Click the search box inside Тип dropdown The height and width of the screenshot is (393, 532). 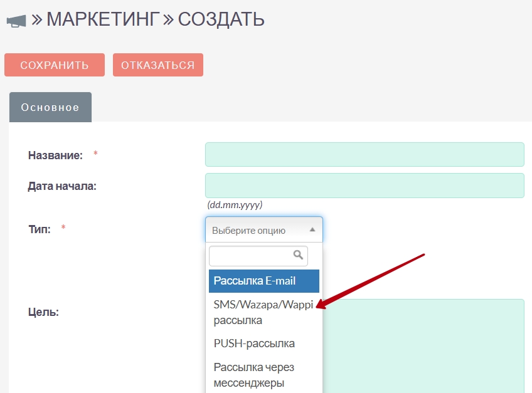tap(252, 256)
